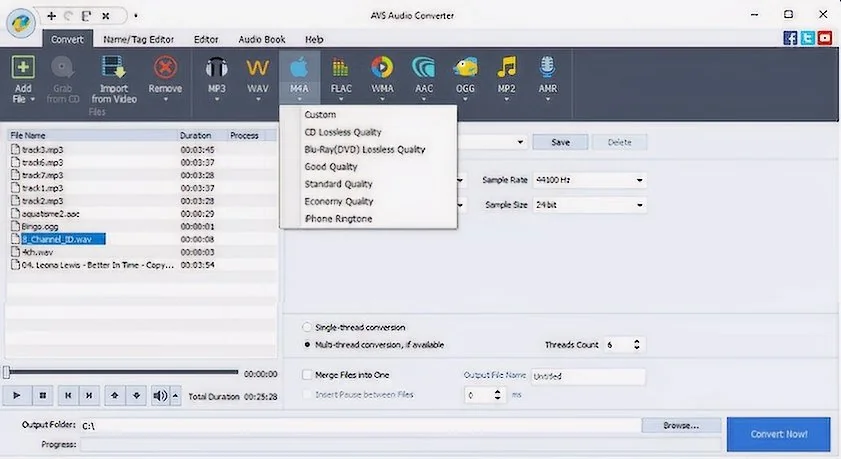Select the OGG output format
This screenshot has width=841, height=459.
coord(465,75)
